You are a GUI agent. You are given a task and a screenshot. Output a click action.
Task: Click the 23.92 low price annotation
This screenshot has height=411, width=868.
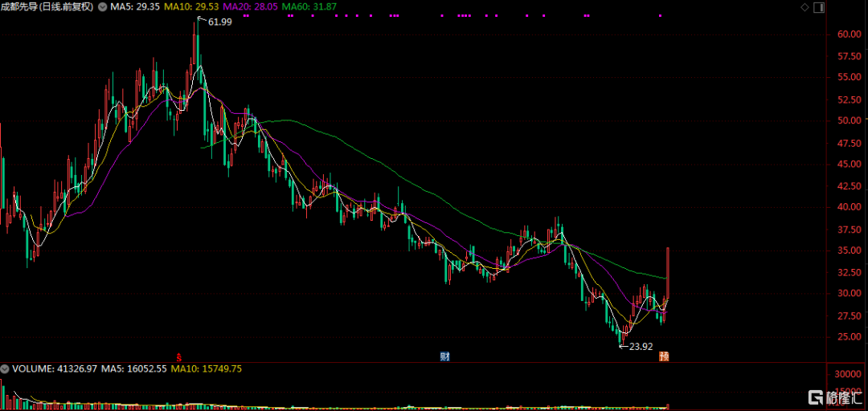(x=641, y=347)
